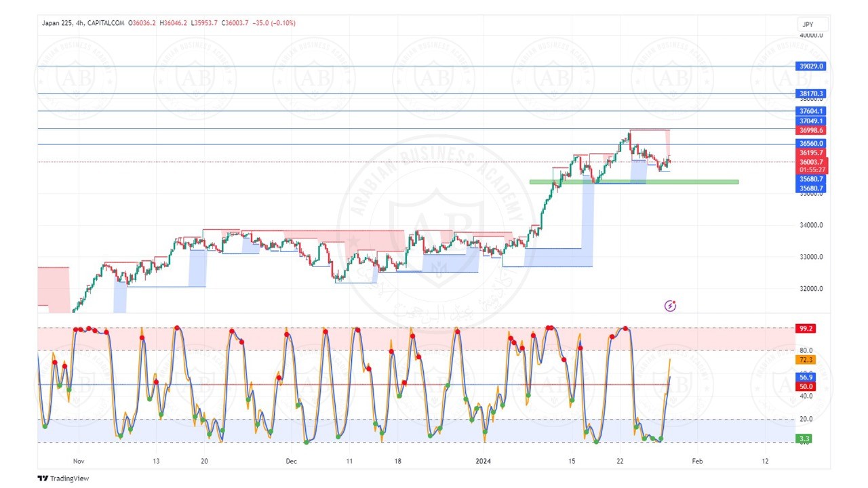Click the 18 date on time axis
Viewport: 868px width, 488px height.
coord(398,460)
